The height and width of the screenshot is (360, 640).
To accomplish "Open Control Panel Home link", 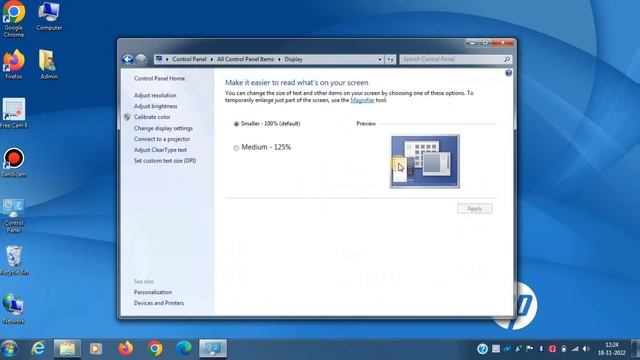I will (x=159, y=78).
